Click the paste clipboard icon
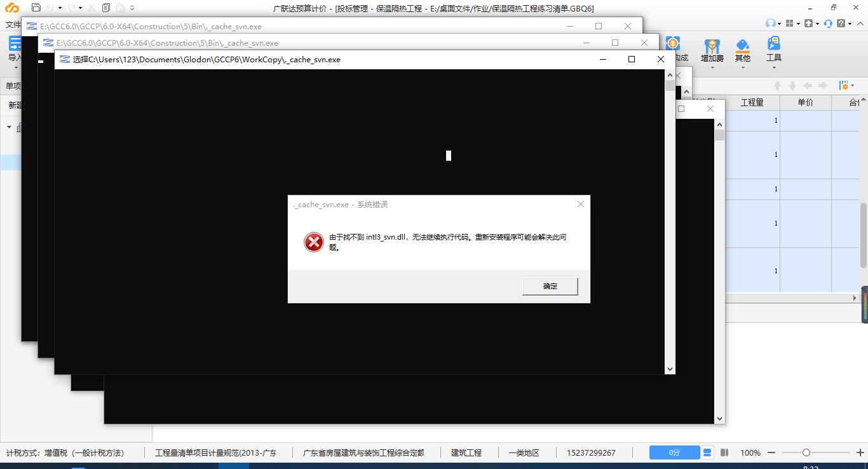 (x=120, y=8)
